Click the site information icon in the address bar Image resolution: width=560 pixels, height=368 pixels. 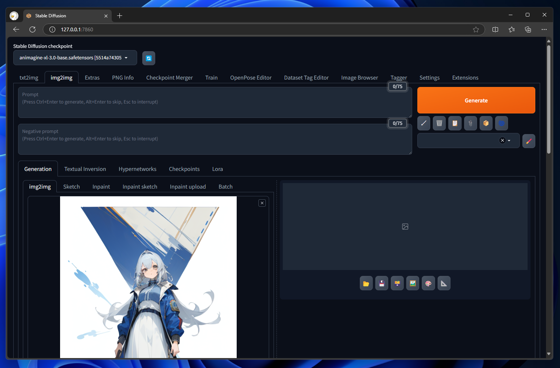52,30
